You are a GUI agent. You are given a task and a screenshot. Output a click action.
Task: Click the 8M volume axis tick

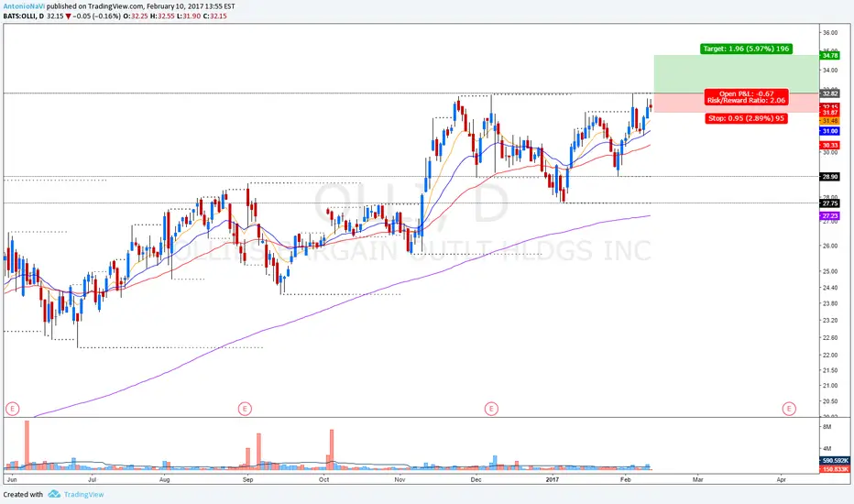pyautogui.click(x=827, y=427)
